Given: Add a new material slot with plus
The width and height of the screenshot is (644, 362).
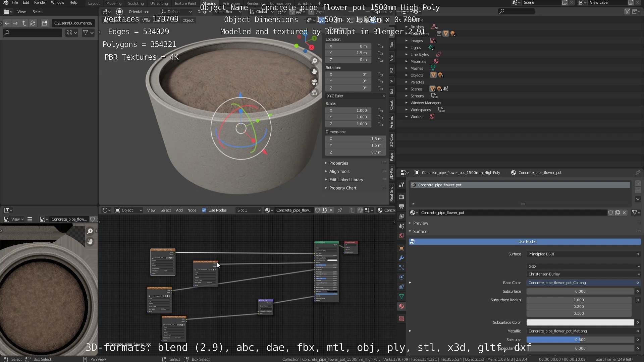Looking at the screenshot, I should tap(638, 183).
